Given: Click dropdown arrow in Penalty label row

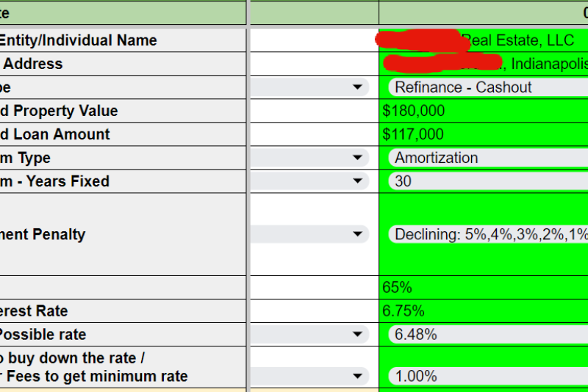Looking at the screenshot, I should click(x=358, y=235).
